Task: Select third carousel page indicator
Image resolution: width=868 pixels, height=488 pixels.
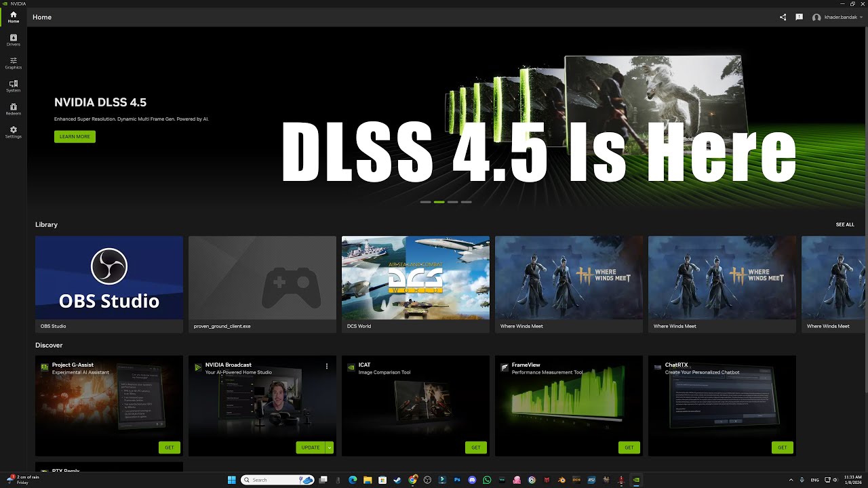Action: coord(453,202)
